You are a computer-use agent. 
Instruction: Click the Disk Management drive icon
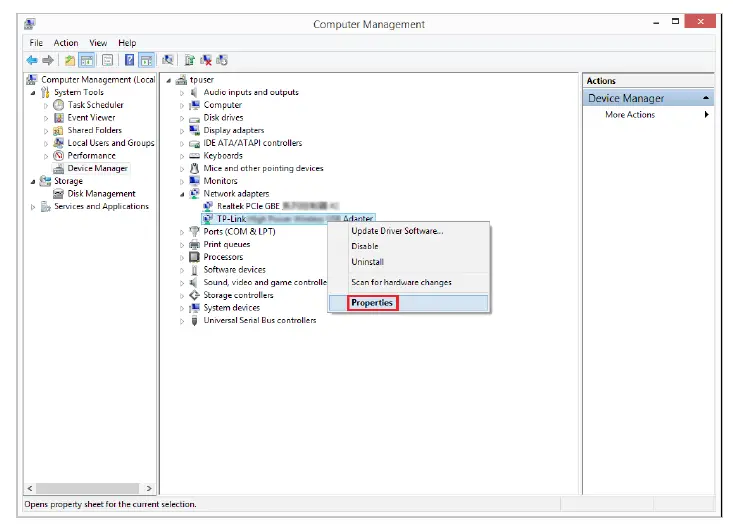(58, 194)
